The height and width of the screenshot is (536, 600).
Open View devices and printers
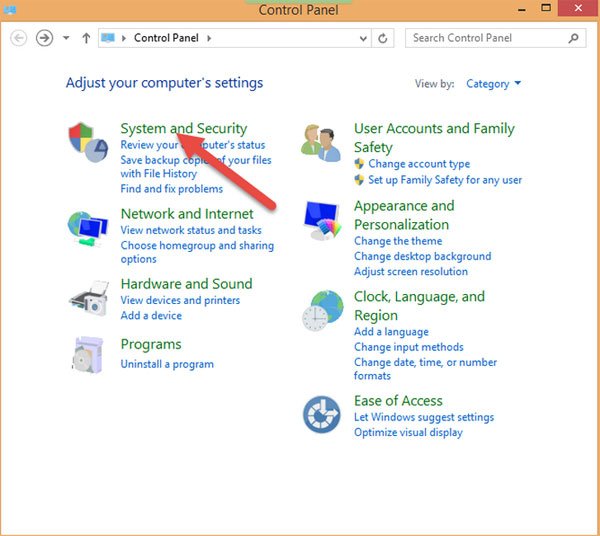[180, 300]
